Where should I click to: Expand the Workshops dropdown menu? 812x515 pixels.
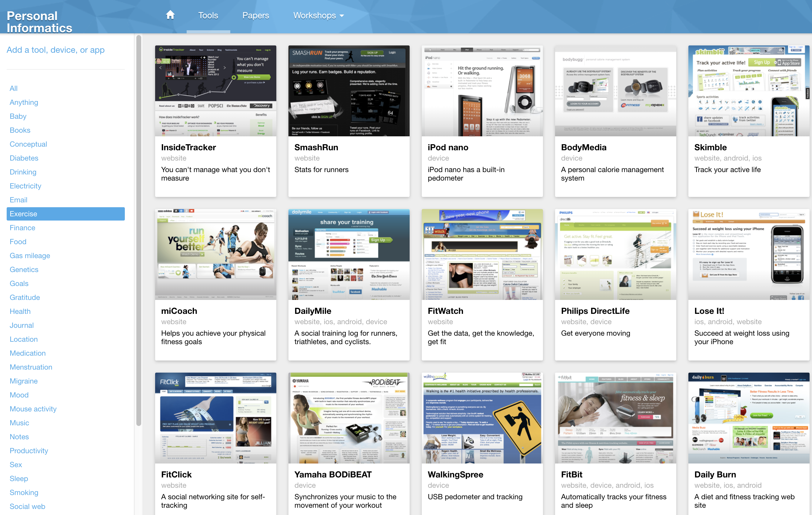318,15
